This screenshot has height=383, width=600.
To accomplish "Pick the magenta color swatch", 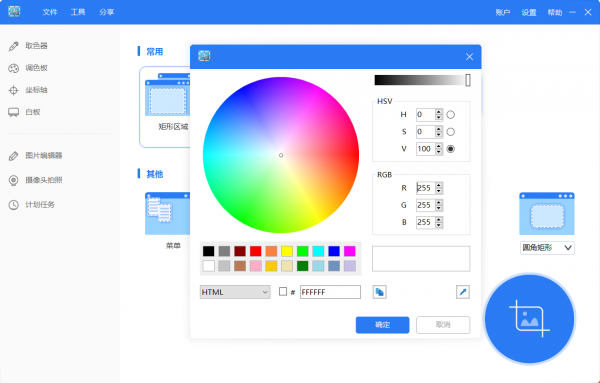I will click(350, 251).
